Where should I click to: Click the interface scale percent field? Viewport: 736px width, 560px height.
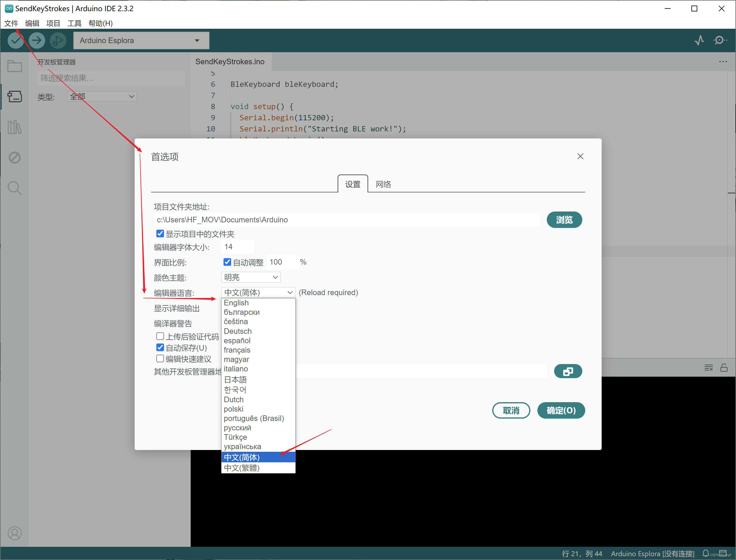pos(283,262)
